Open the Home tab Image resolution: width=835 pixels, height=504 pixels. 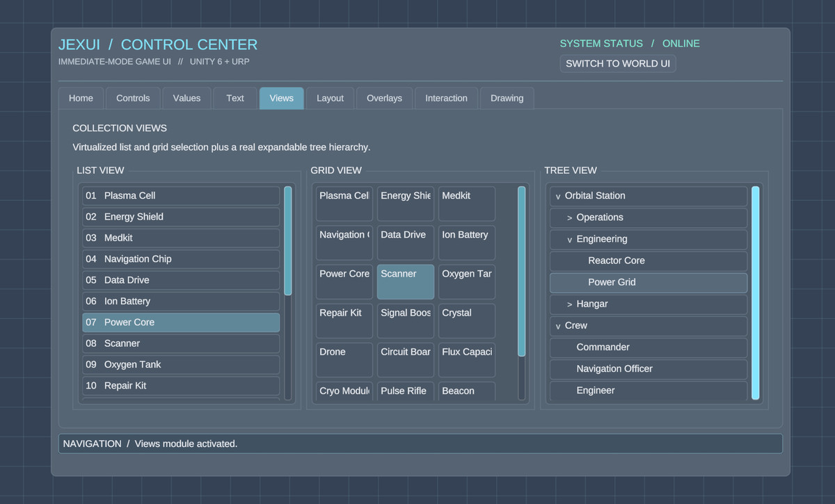pos(81,98)
